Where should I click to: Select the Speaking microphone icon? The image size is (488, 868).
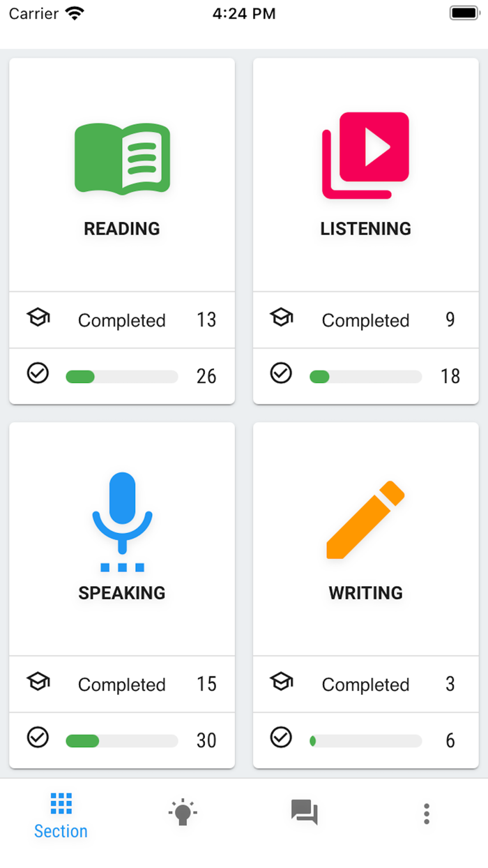click(121, 520)
